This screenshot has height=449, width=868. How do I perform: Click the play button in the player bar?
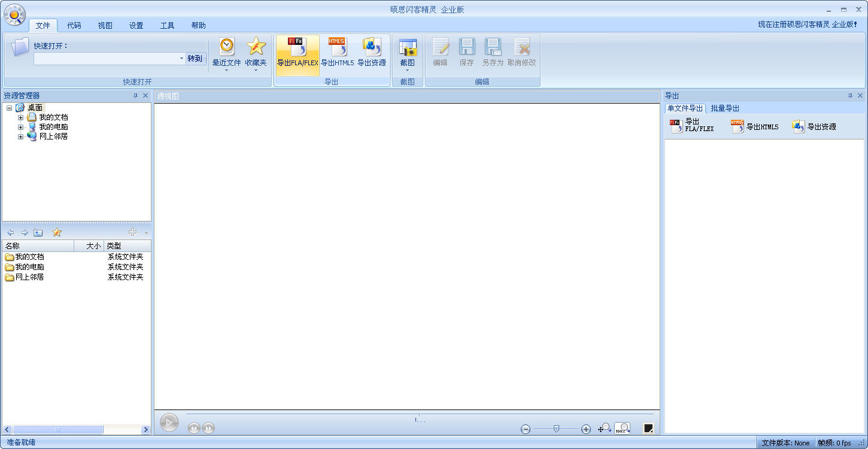169,423
